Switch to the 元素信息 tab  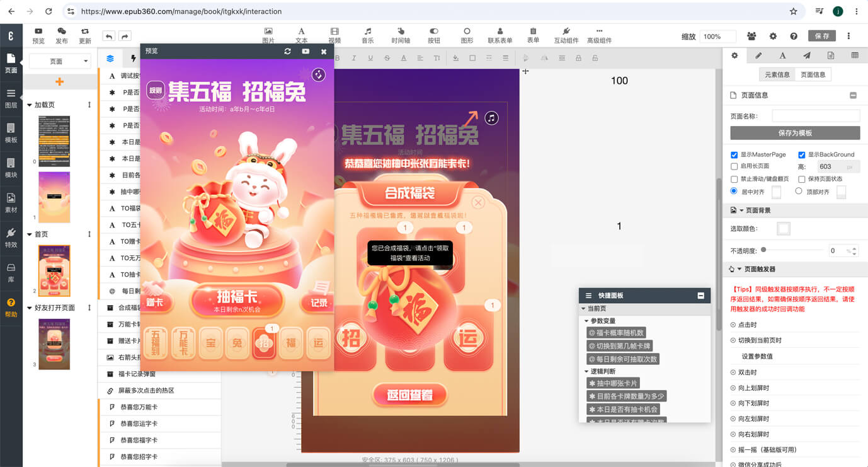777,75
